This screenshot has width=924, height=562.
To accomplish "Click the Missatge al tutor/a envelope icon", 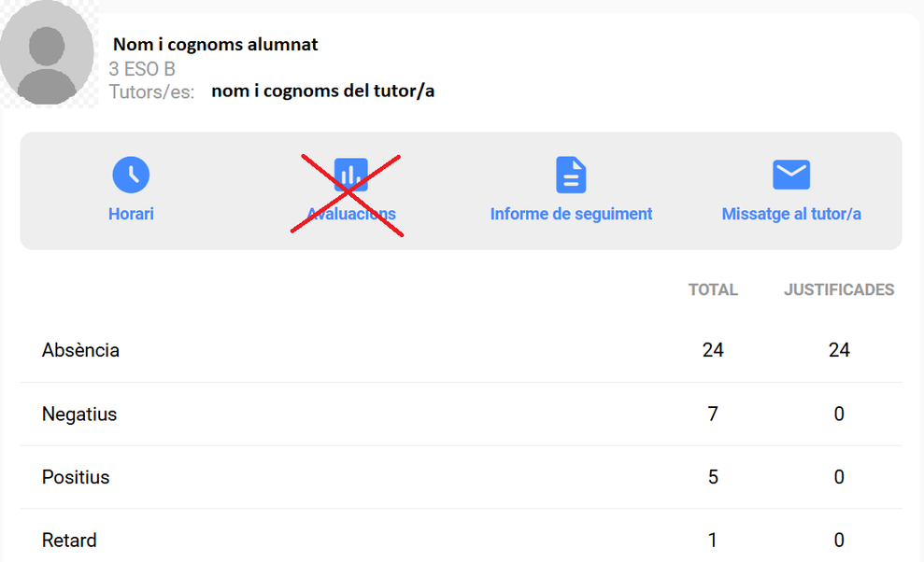I will coord(791,175).
